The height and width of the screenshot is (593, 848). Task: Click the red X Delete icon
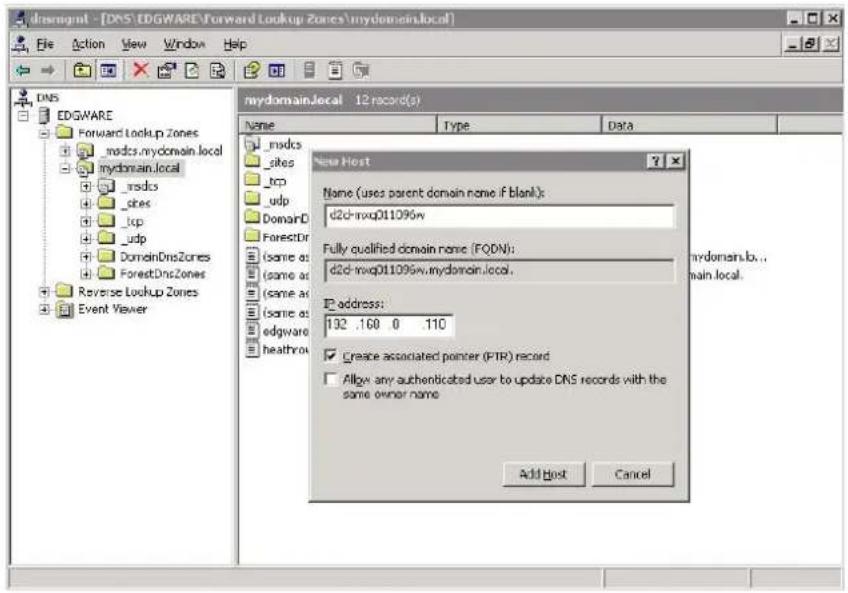tap(141, 70)
